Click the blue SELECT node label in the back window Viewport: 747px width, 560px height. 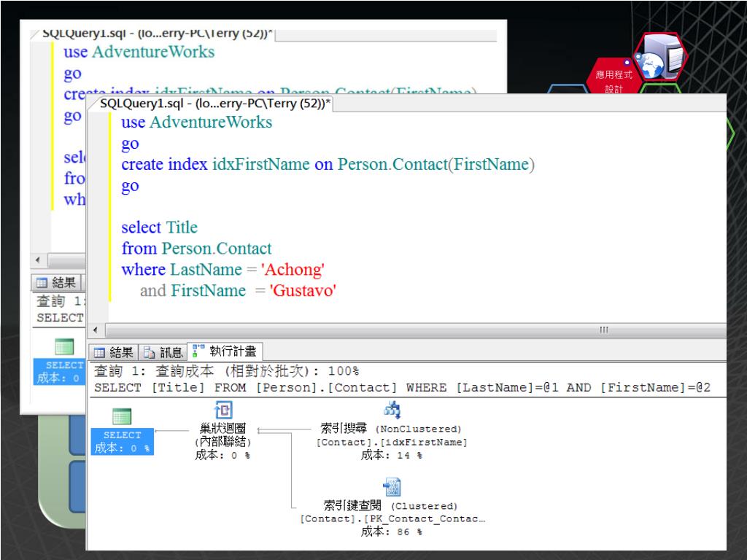click(59, 371)
